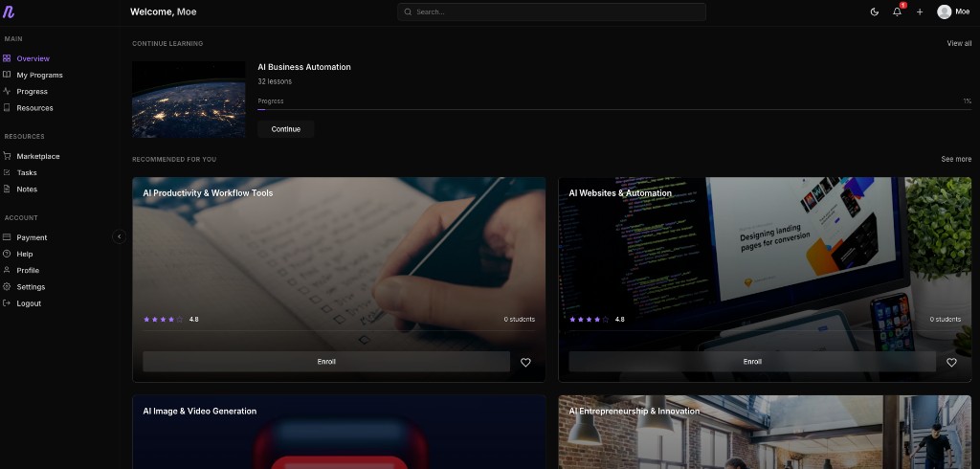The image size is (980, 469).
Task: Favorite AI Websites & Automation heart
Action: coord(951,362)
